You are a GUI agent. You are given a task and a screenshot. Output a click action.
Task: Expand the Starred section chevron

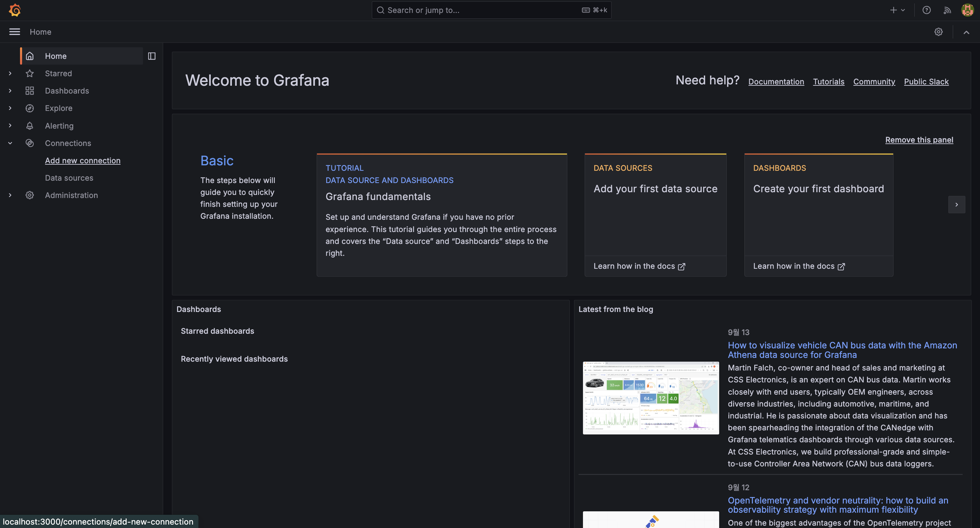click(10, 73)
